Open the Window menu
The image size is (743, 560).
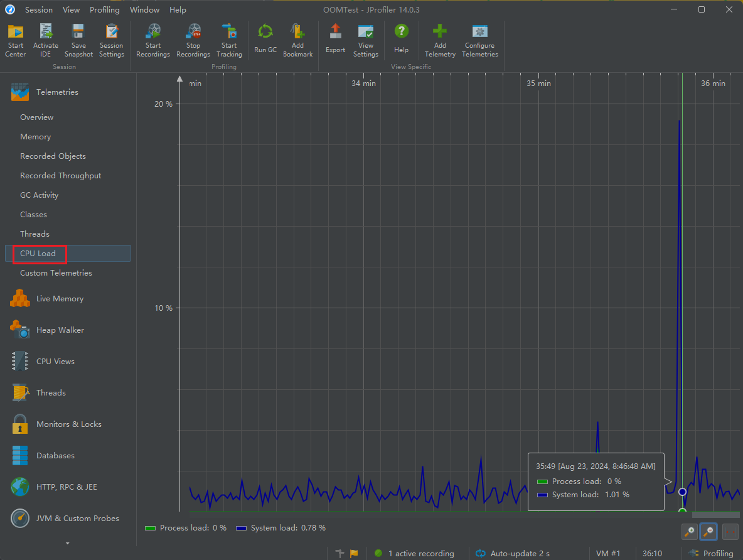click(x=144, y=9)
